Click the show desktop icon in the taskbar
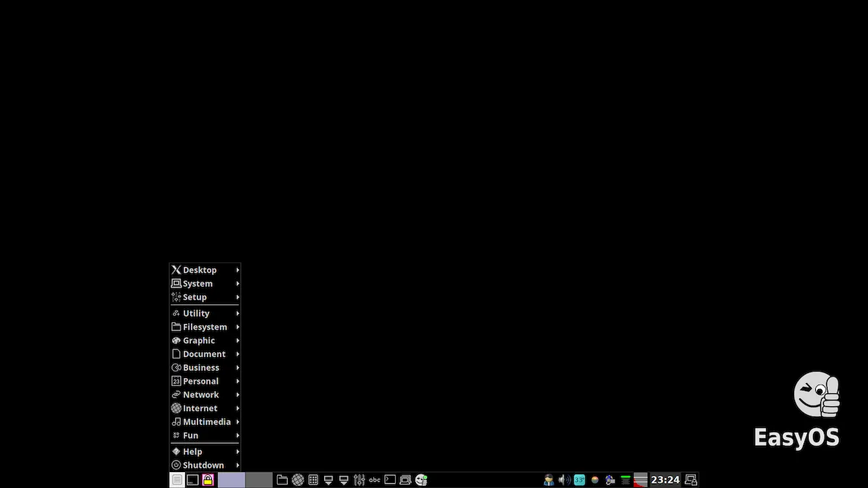 [x=192, y=479]
